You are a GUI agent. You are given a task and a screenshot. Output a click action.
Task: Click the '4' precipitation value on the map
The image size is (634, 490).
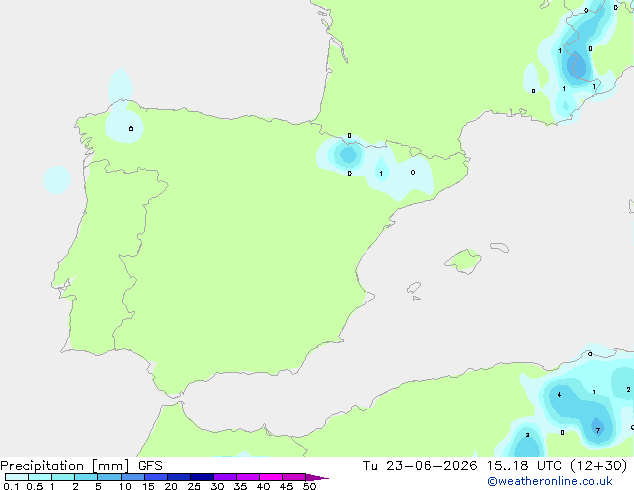[559, 395]
